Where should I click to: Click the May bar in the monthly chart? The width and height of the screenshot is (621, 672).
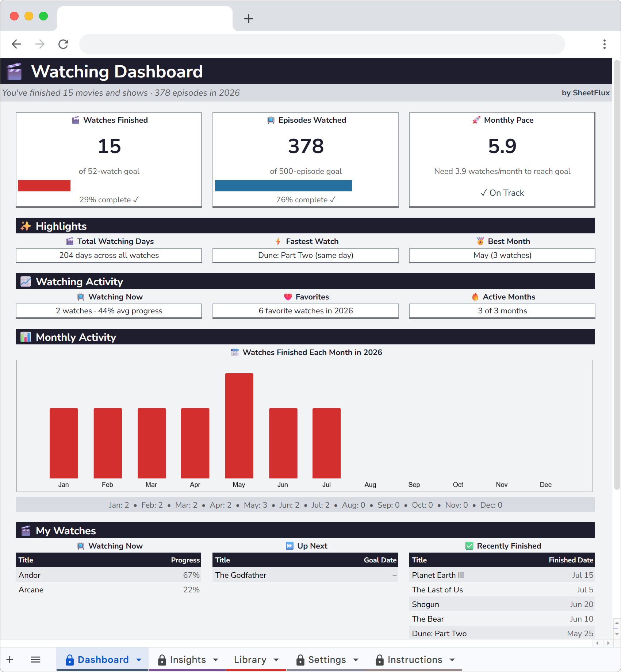[x=239, y=425]
